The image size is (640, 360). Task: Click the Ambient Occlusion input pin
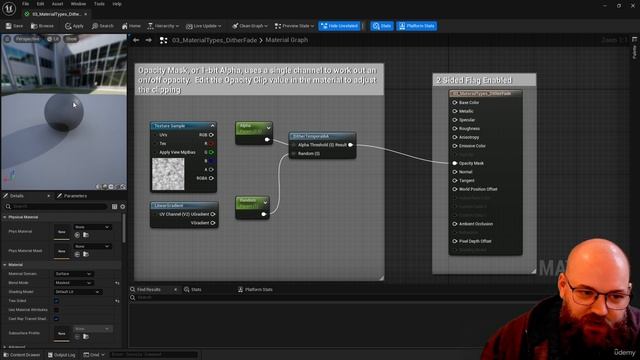pyautogui.click(x=455, y=224)
